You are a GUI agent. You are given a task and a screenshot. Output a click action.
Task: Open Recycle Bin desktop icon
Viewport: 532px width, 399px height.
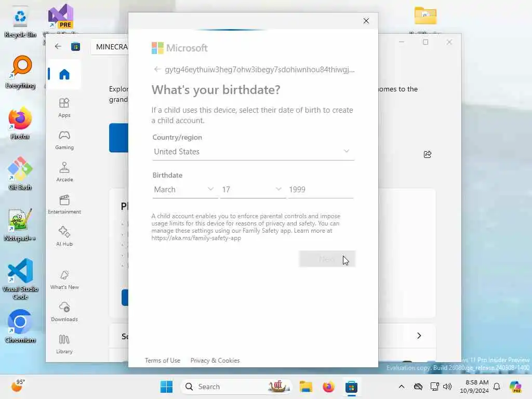coord(20,22)
